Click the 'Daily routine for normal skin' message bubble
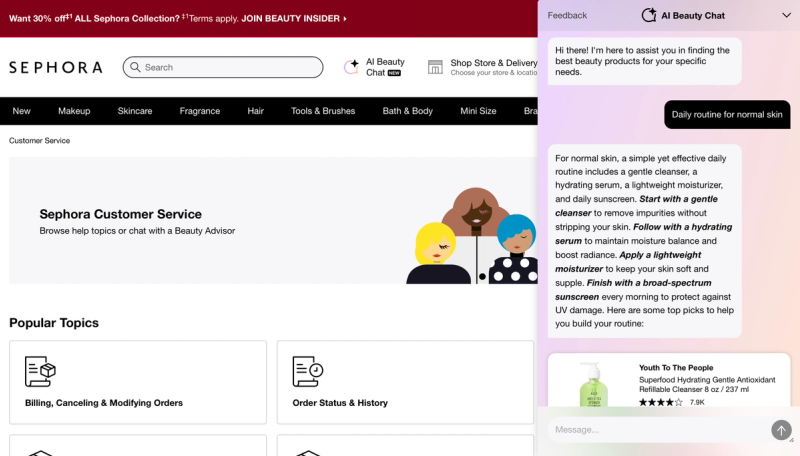The width and height of the screenshot is (800, 456). tap(727, 114)
